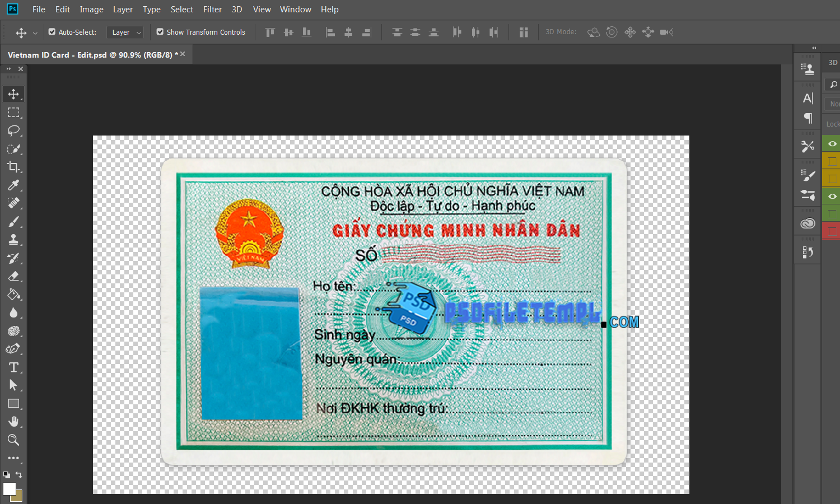This screenshot has height=504, width=840.
Task: Select the Paint Bucket tool
Action: pos(13,295)
